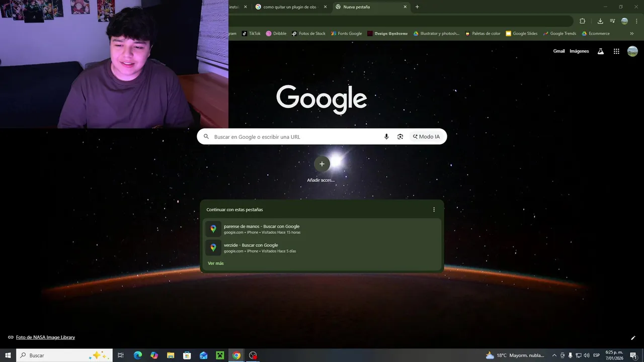Click the Google Lens image search icon

[400, 137]
